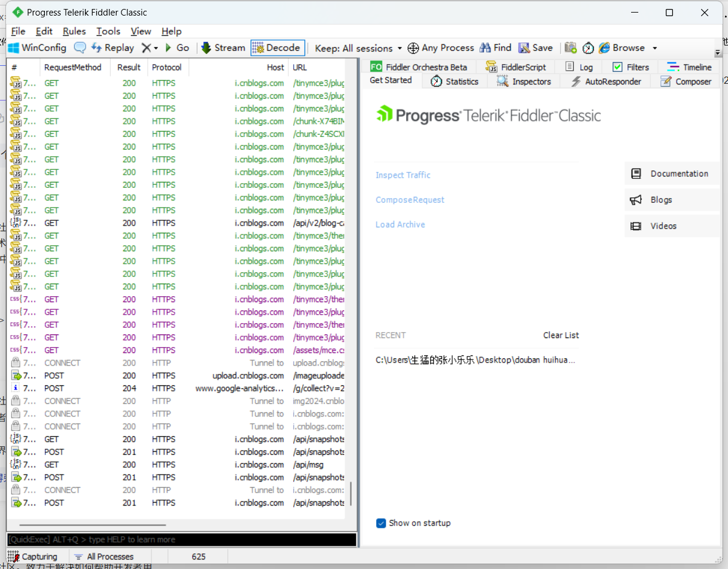The image size is (728, 569).
Task: Toggle the Decode button
Action: (x=276, y=48)
